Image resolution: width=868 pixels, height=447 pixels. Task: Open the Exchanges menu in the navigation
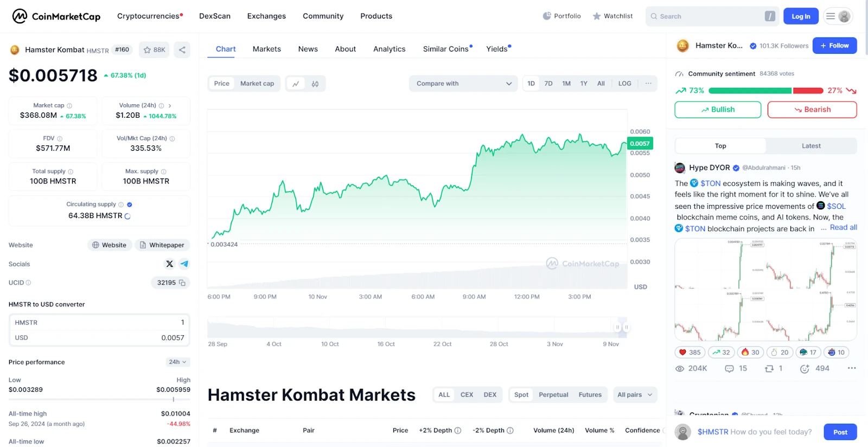[266, 16]
